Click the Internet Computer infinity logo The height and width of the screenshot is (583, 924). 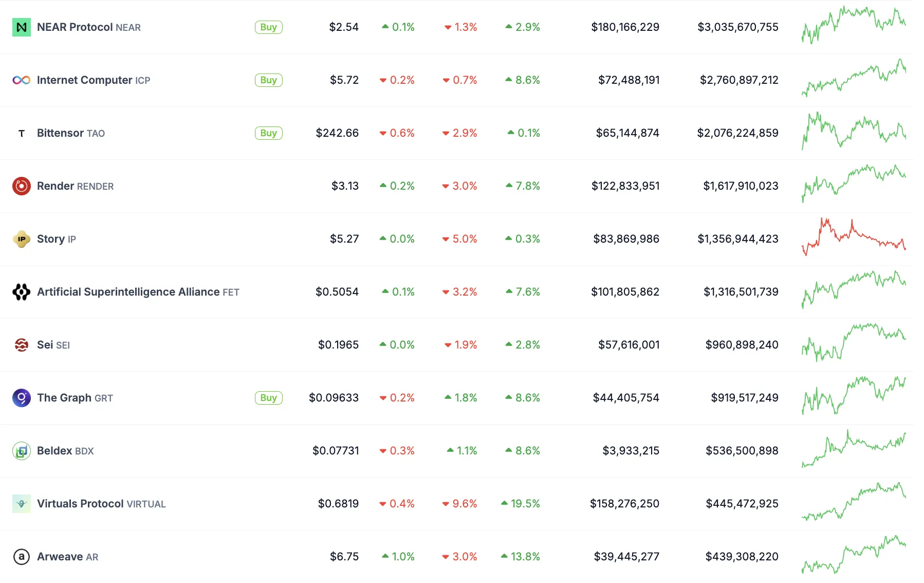21,80
